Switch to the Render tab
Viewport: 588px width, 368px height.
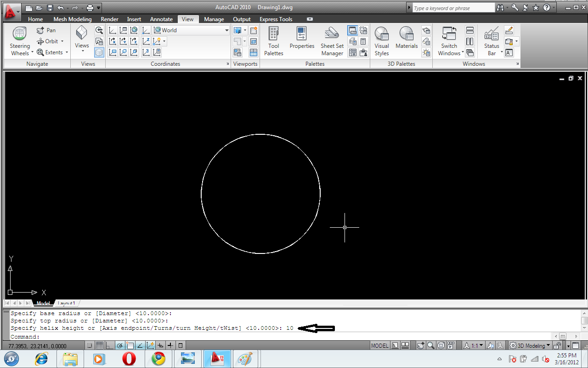[x=110, y=19]
